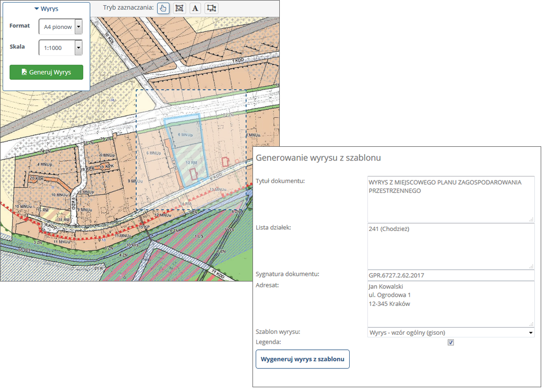Click the Adresat text area
Viewport: 547px width, 392px height.
click(451, 304)
